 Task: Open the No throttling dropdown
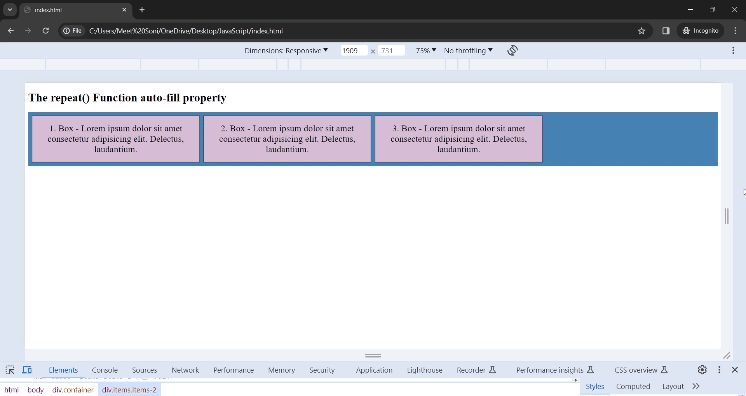468,50
